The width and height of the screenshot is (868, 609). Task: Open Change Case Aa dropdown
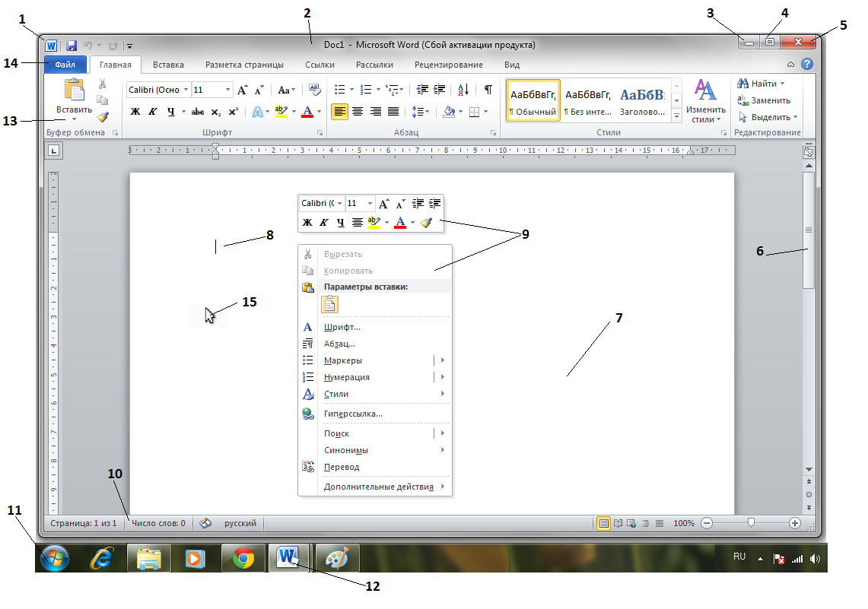point(286,90)
